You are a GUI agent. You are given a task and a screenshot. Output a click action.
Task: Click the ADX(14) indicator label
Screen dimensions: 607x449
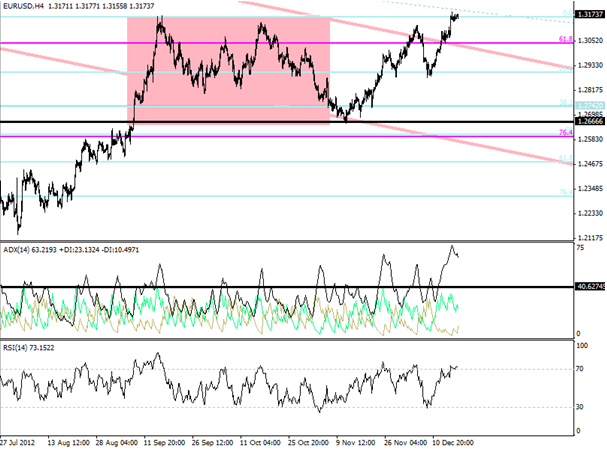pyautogui.click(x=71, y=250)
